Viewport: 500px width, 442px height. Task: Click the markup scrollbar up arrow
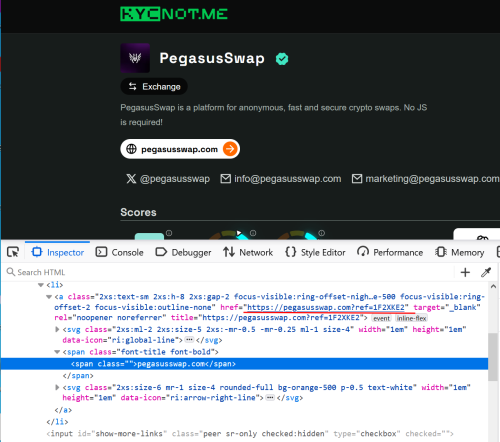click(x=493, y=286)
